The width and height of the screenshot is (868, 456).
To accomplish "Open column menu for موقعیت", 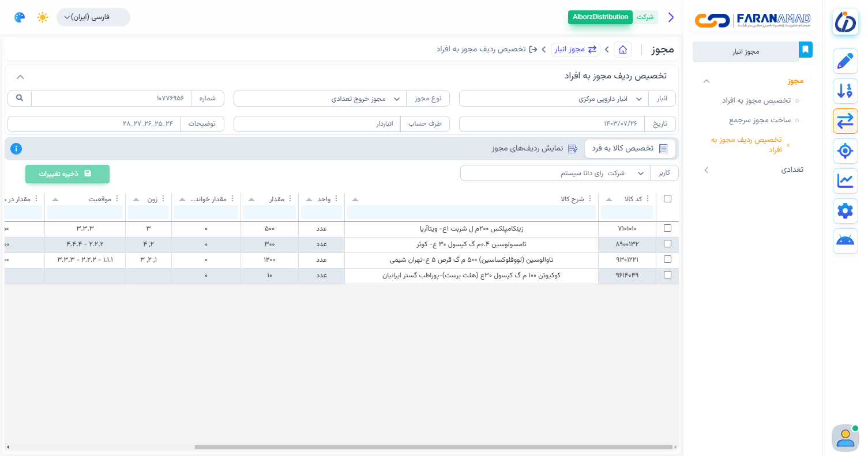I will tap(117, 199).
